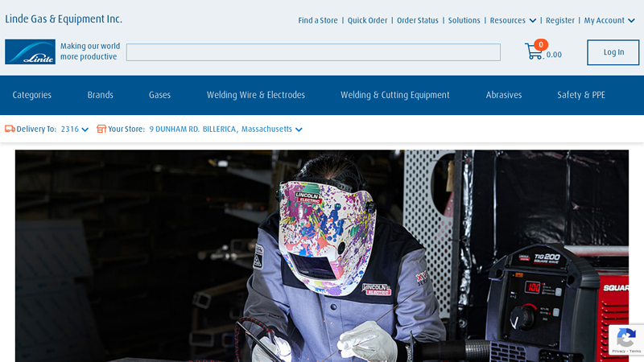
Task: Open the Abrasives menu
Action: (504, 95)
